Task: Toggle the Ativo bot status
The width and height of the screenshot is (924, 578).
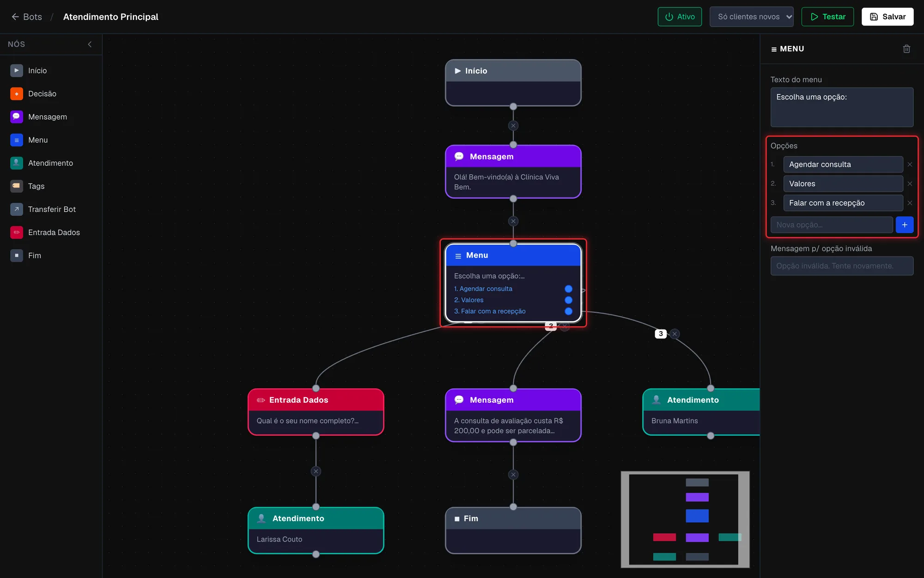Action: click(x=680, y=17)
